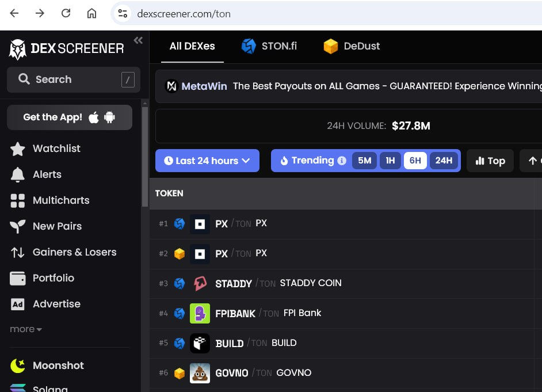542x392 pixels.
Task: Switch to the DeDust tab
Action: click(x=352, y=46)
